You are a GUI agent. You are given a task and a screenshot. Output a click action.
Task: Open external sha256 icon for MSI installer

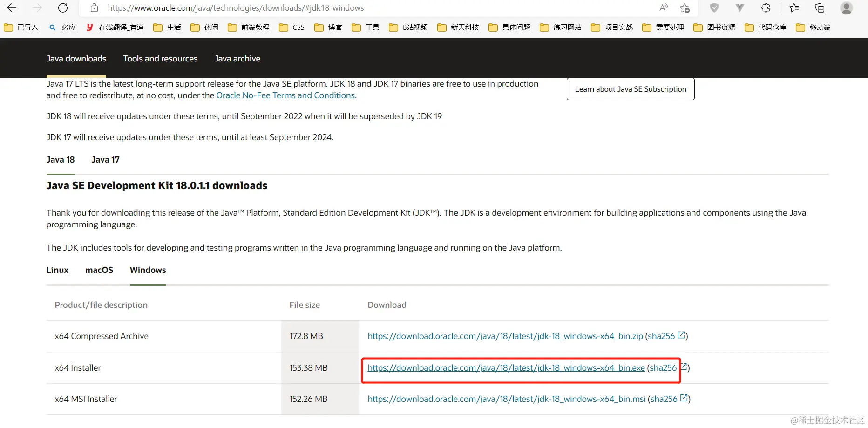[684, 398]
